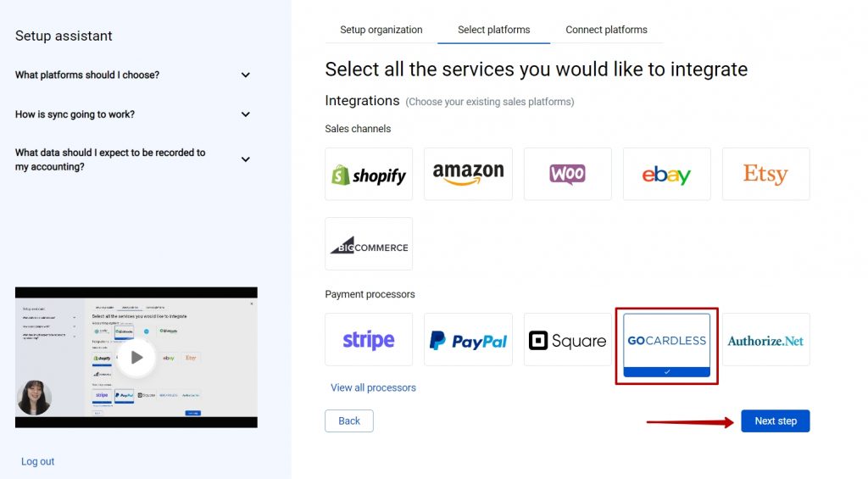Deselect the checked GoCardless tile

[x=666, y=345]
